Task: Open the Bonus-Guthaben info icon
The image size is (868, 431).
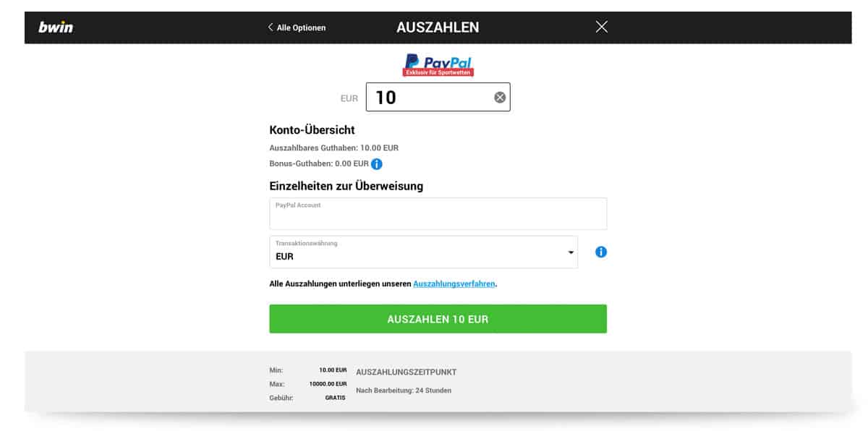Action: point(376,164)
